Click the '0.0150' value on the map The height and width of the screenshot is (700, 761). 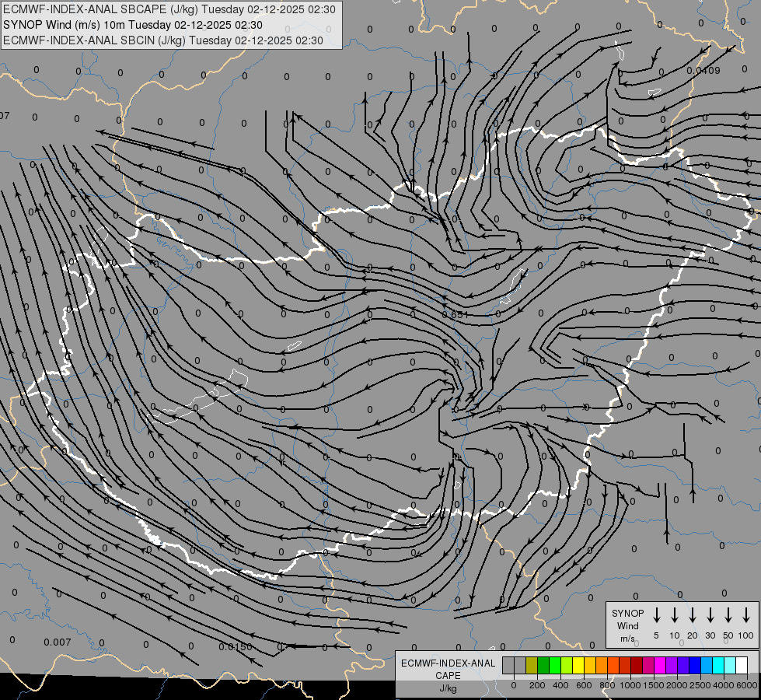tap(236, 647)
